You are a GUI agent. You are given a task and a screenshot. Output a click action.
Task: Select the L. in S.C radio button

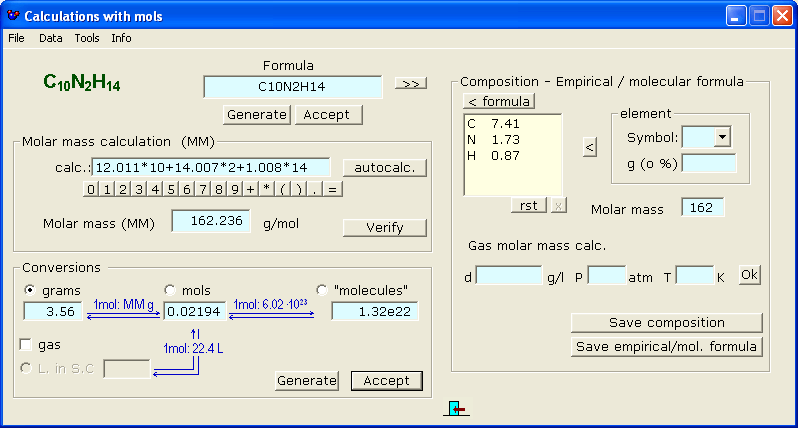coord(25,368)
